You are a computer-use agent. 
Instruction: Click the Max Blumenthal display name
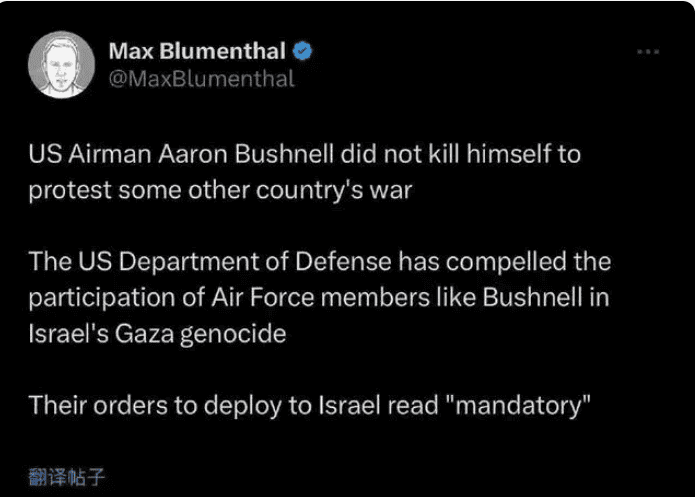click(197, 51)
